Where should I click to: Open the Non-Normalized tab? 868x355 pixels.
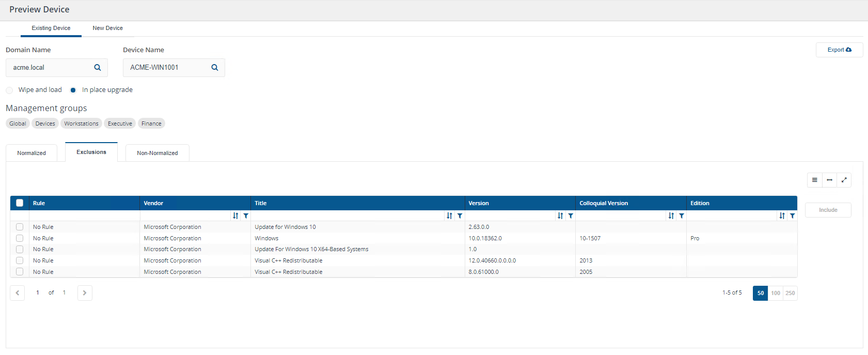pos(157,153)
